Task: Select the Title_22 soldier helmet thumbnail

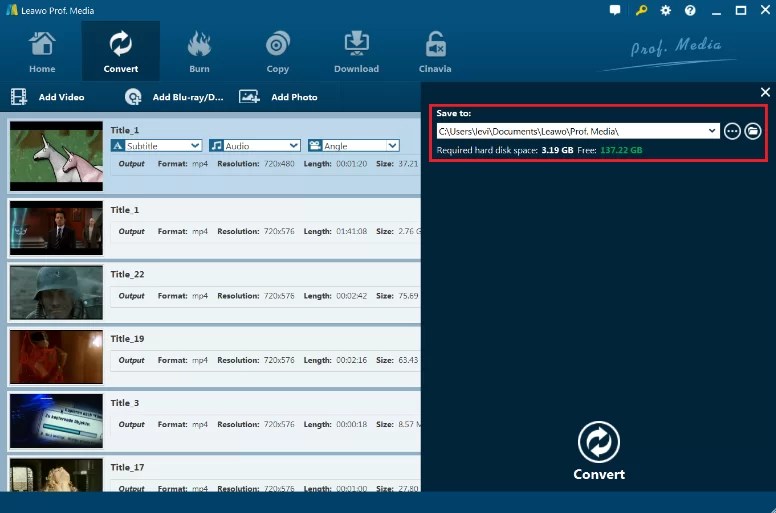Action: [56, 292]
